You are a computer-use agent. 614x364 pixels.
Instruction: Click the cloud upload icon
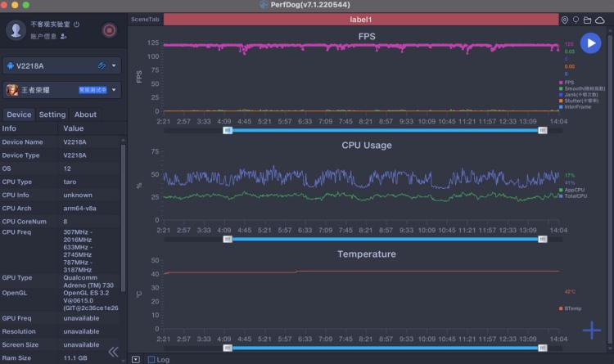click(600, 20)
